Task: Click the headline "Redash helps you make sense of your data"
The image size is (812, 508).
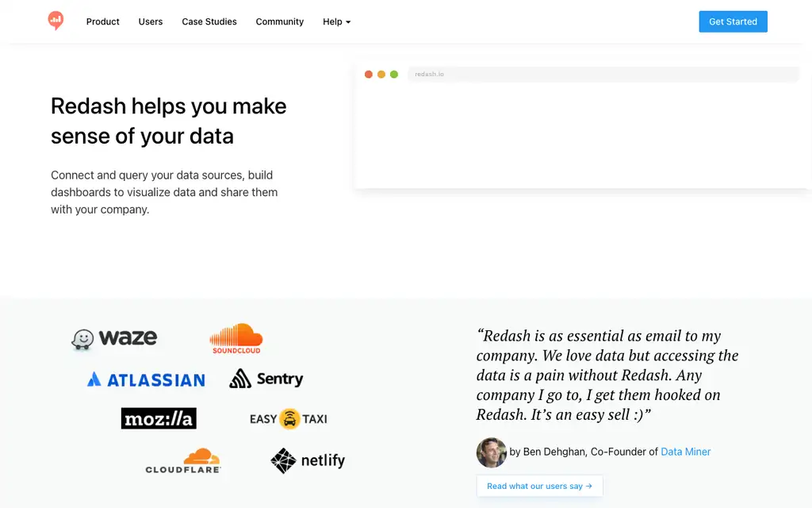Action: click(169, 121)
